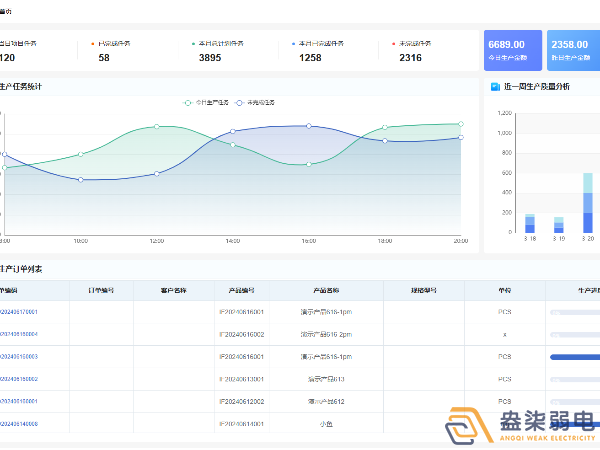
Task: Click the 3-19 stacked bar
Action: (559, 225)
